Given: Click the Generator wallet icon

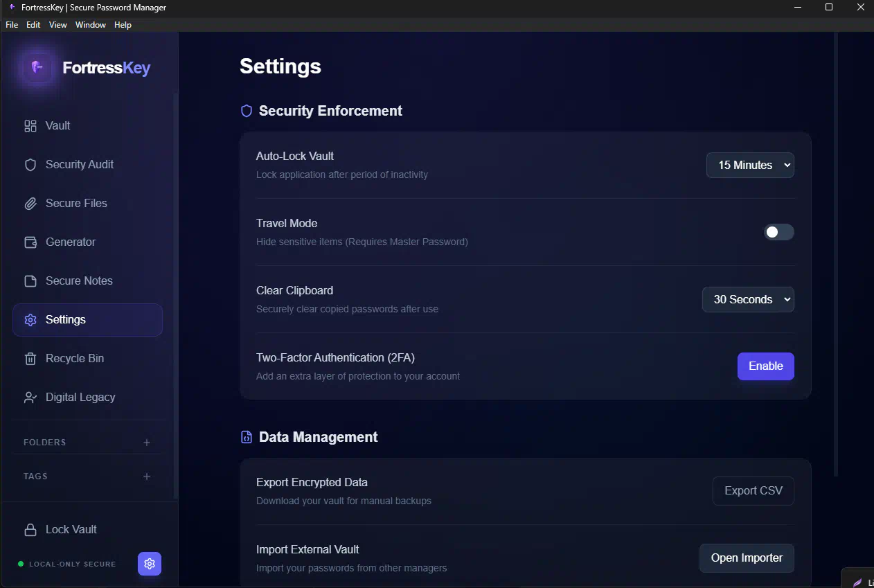Looking at the screenshot, I should point(30,242).
